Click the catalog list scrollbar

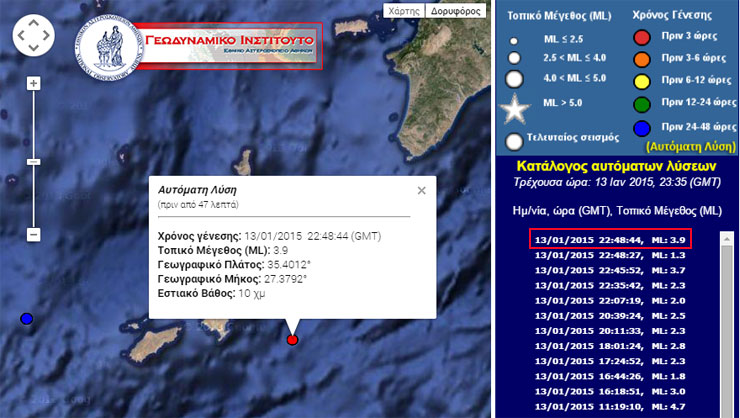tap(727, 330)
